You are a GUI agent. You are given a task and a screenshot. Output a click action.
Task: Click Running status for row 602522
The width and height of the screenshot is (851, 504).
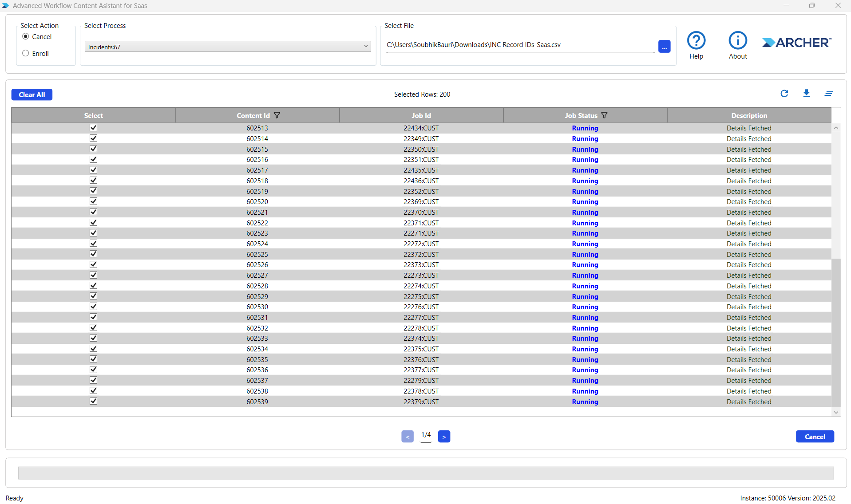click(x=585, y=223)
